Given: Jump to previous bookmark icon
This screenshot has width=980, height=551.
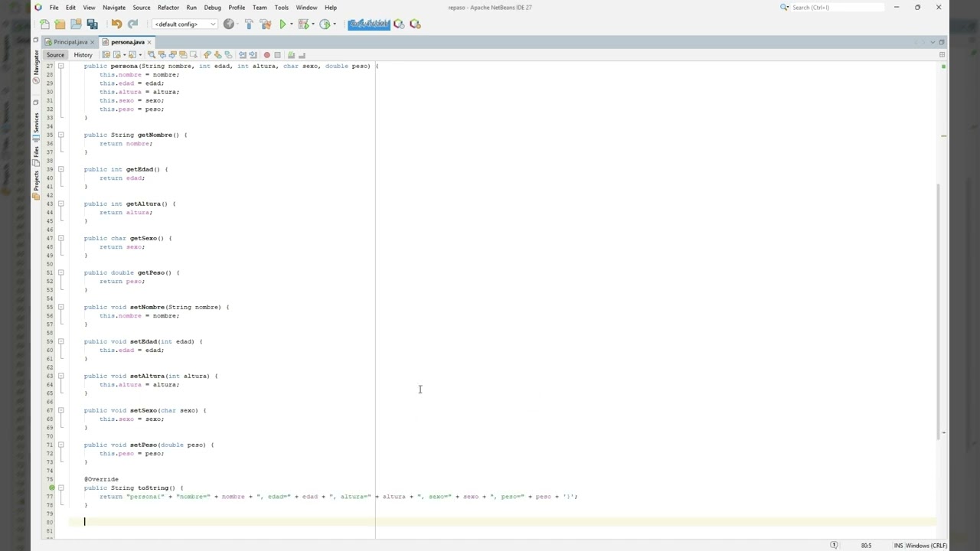Looking at the screenshot, I should tap(207, 55).
